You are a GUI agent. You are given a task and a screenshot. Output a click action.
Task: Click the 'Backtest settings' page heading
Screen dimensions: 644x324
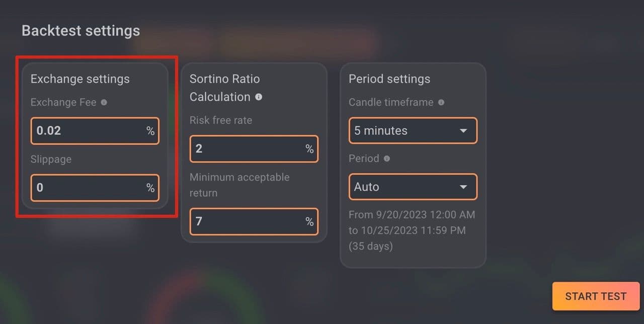tap(80, 31)
